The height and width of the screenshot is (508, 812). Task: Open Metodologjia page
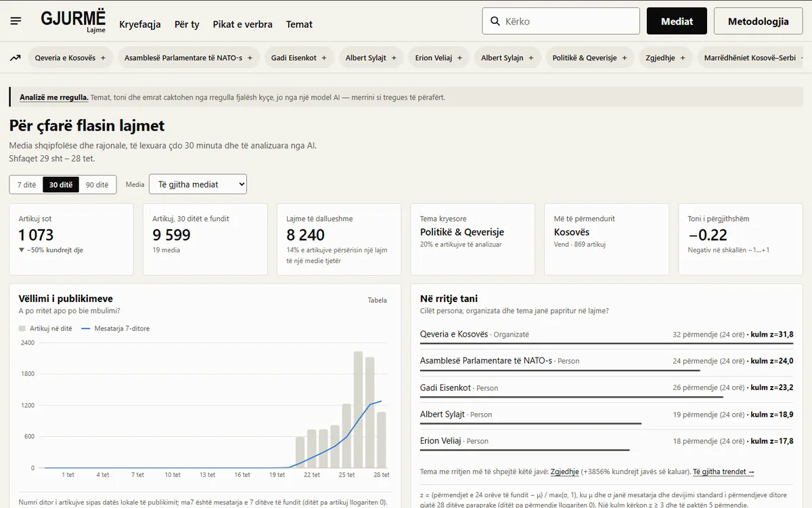[758, 21]
